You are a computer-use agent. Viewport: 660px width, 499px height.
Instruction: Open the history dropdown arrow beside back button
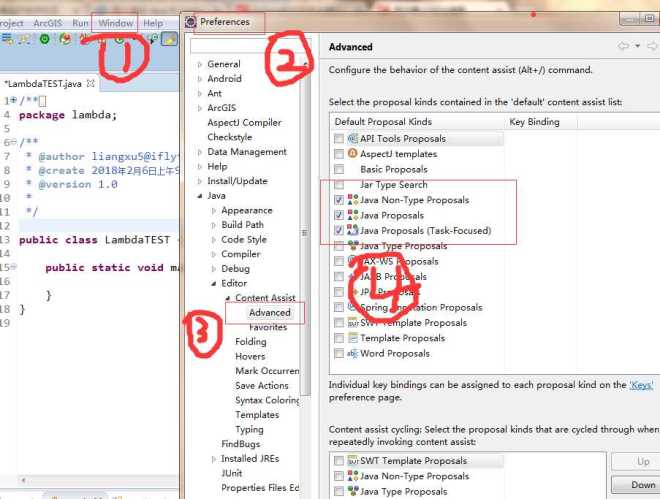[638, 46]
